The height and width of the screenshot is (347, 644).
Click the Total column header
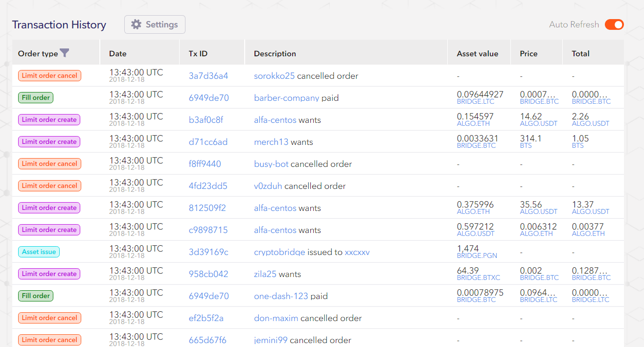pos(580,53)
